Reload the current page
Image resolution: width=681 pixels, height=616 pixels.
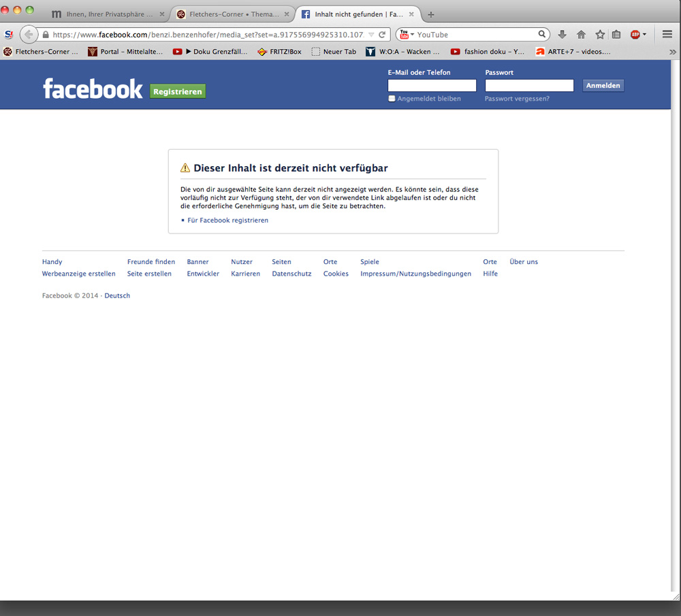pos(382,35)
